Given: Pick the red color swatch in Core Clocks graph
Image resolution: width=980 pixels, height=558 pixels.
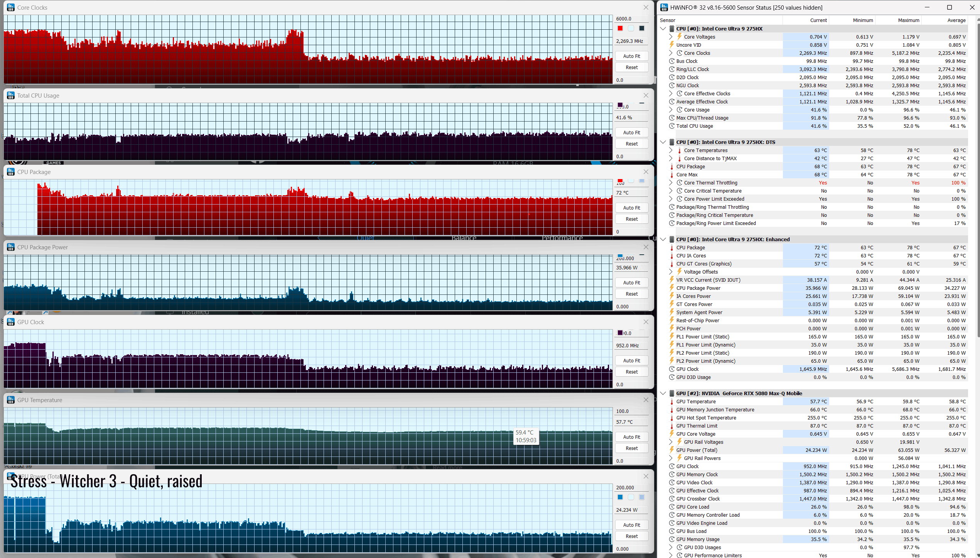Looking at the screenshot, I should tap(620, 28).
